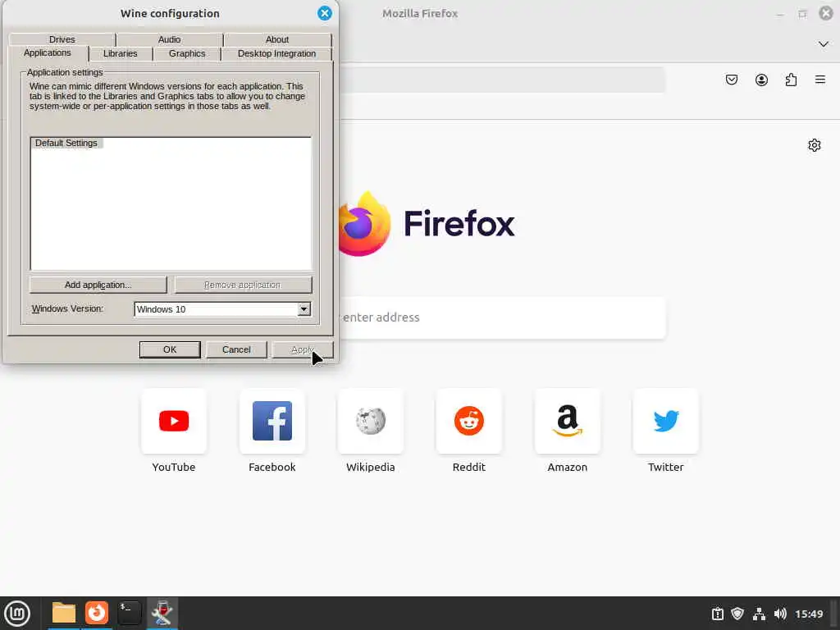The height and width of the screenshot is (630, 840).
Task: Switch to Firefox via the taskbar icon
Action: pos(97,613)
